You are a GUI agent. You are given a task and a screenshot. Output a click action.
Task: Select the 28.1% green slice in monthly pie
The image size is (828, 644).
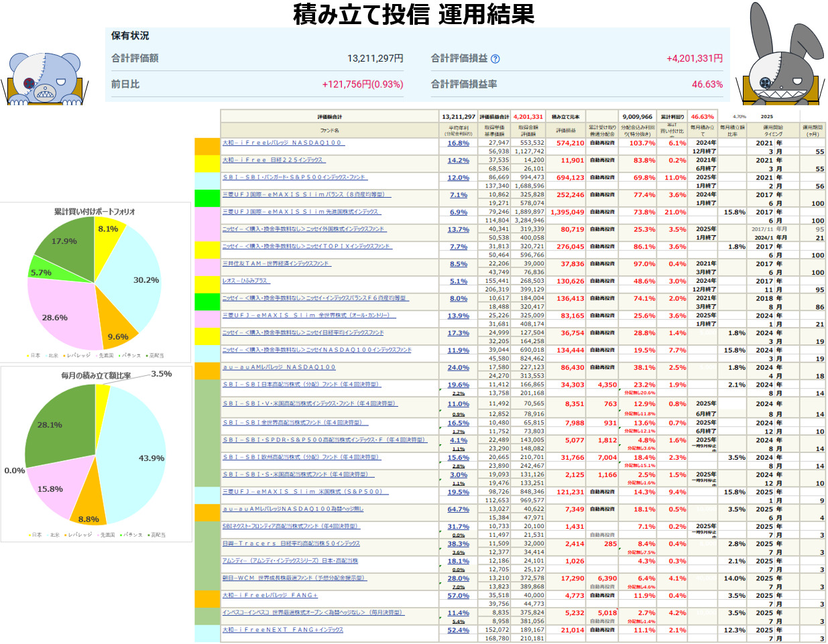[x=57, y=426]
